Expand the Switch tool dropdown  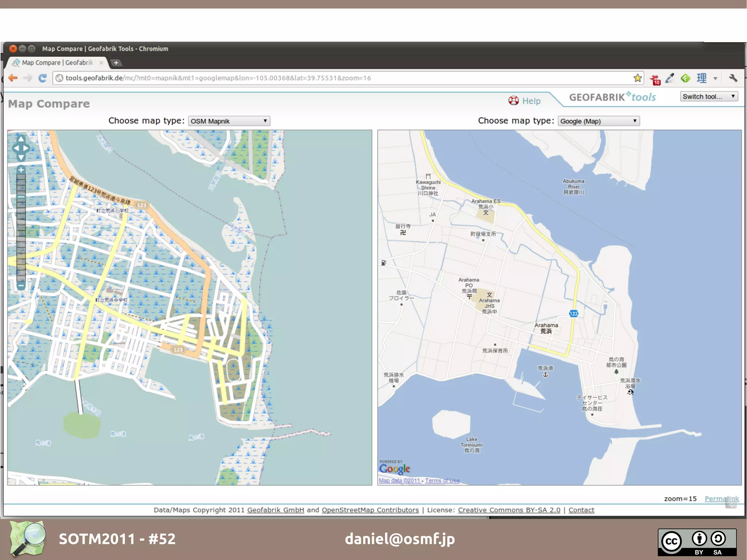(x=709, y=97)
